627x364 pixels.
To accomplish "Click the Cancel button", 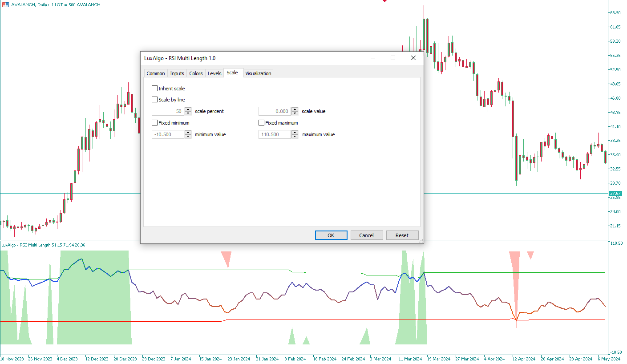I will (x=366, y=235).
